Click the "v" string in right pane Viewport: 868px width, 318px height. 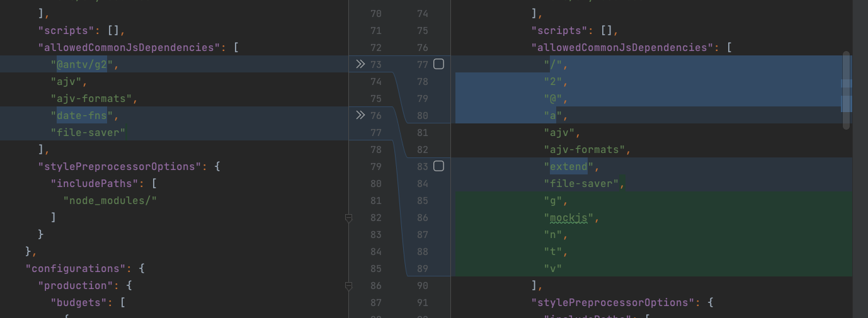point(553,268)
